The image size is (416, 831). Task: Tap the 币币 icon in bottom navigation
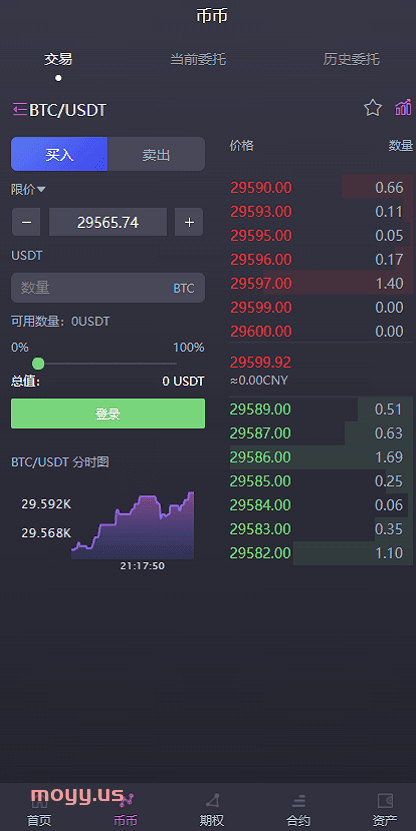pyautogui.click(x=126, y=799)
